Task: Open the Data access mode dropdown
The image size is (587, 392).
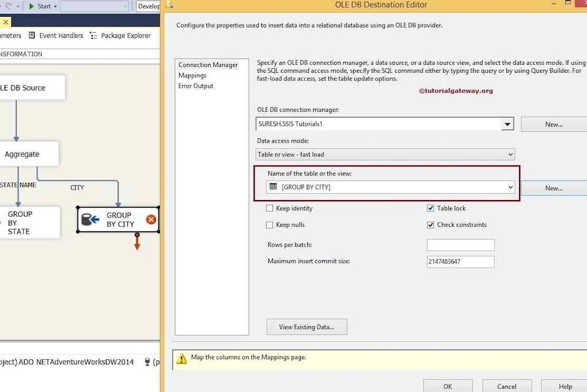Action: tap(510, 154)
